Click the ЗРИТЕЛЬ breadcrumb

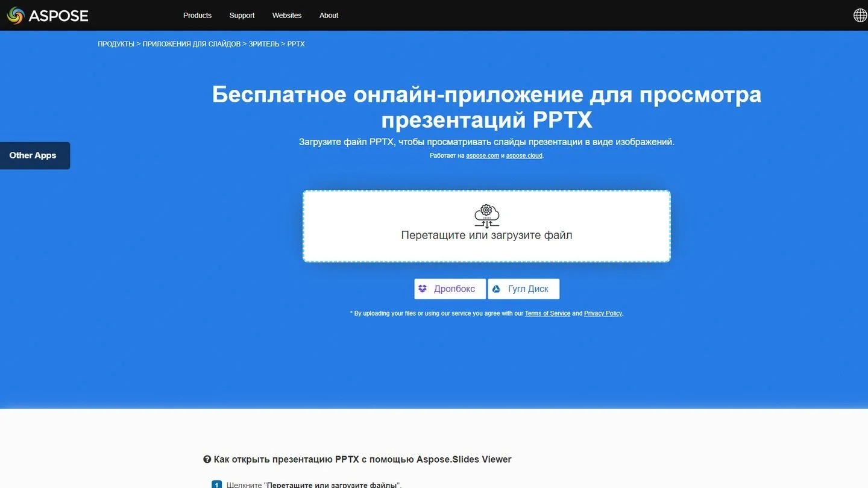point(264,44)
